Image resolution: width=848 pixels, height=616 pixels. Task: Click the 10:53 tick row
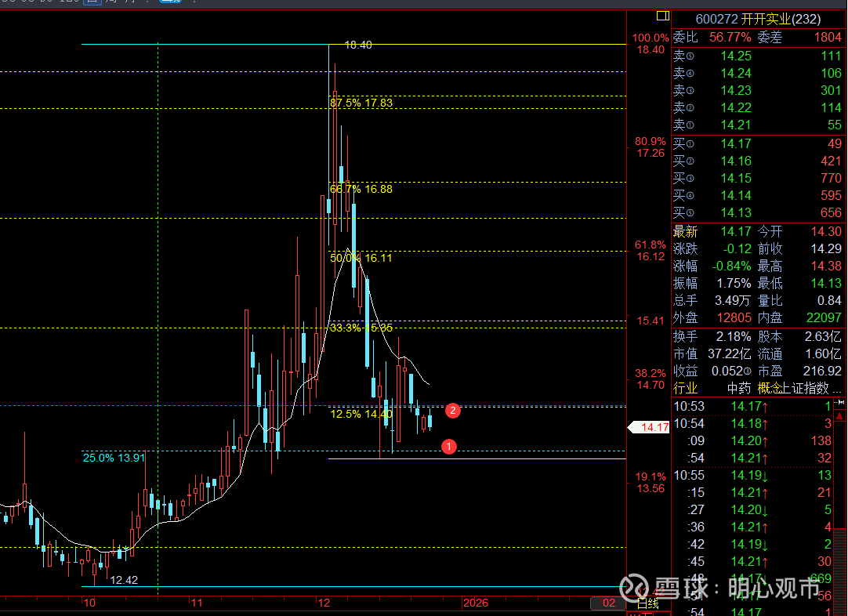coord(753,406)
